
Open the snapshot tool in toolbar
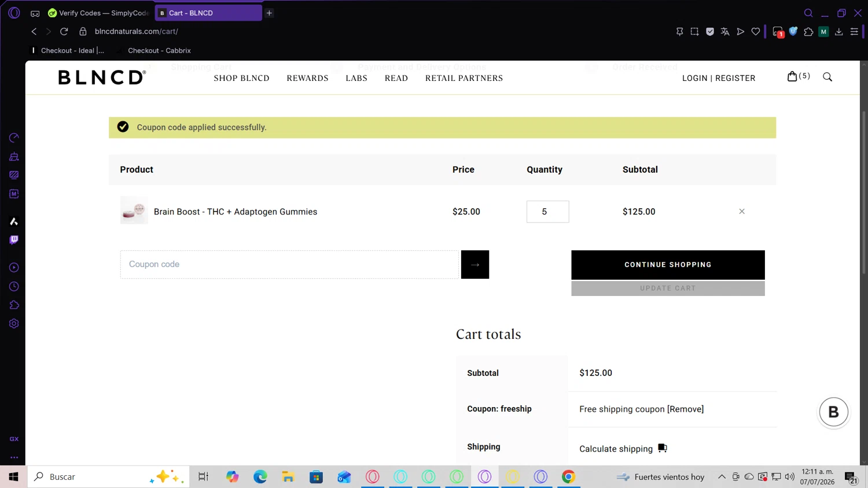(x=694, y=32)
